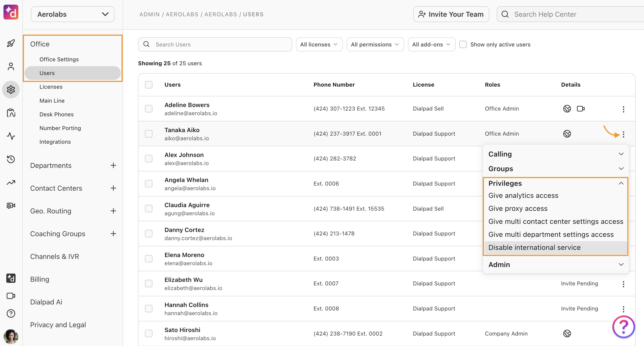This screenshot has height=346, width=644.
Task: Open the All add-ons filter dropdown
Action: pos(431,44)
